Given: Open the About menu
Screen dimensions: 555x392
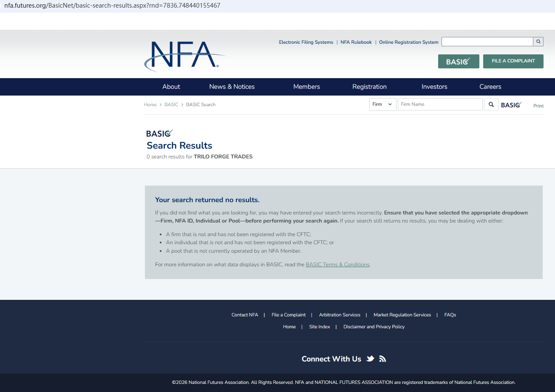Looking at the screenshot, I should [x=171, y=87].
